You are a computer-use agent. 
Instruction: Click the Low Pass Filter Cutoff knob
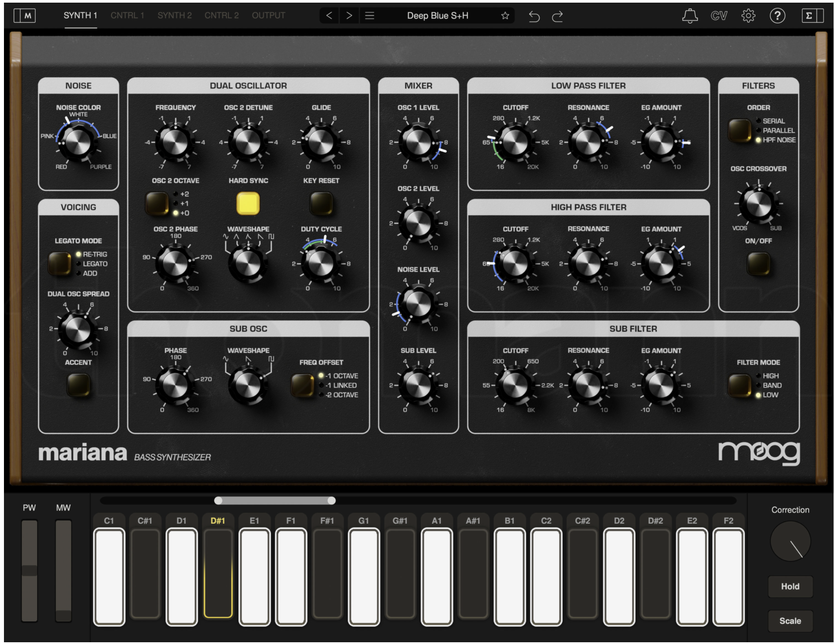[x=515, y=142]
